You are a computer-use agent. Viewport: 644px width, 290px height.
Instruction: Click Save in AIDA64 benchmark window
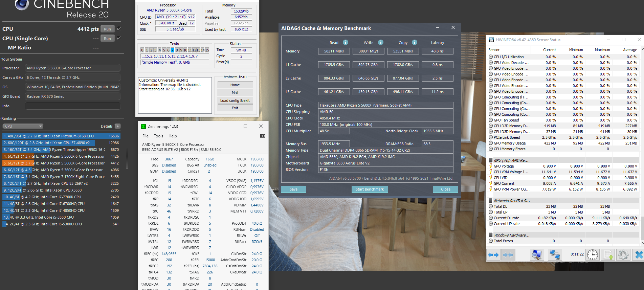point(294,189)
